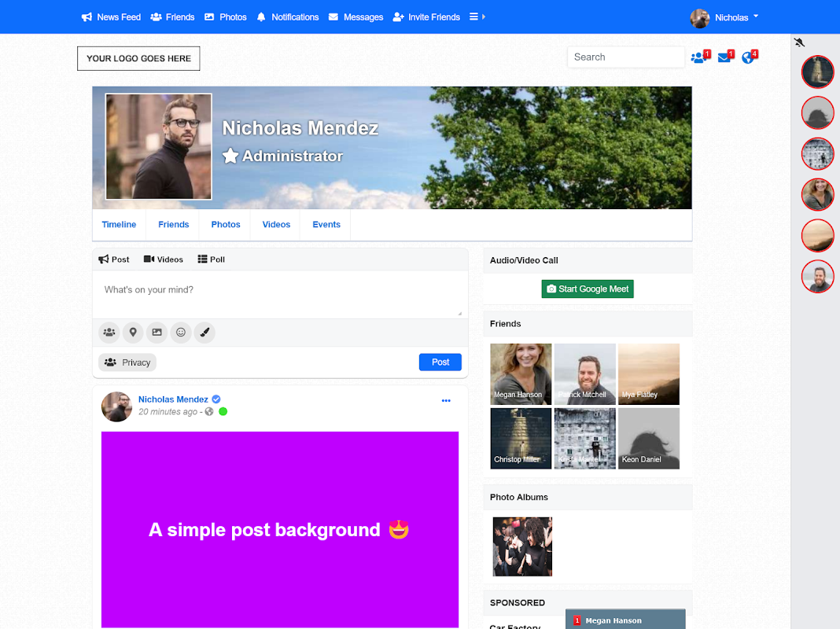Open the photo album thumbnail
This screenshot has height=629, width=840.
(522, 546)
